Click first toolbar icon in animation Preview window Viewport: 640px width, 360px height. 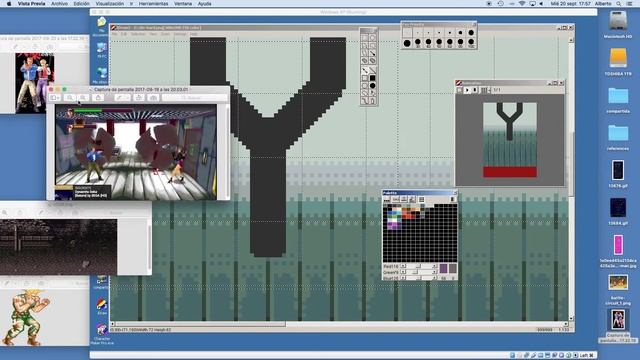tap(460, 90)
